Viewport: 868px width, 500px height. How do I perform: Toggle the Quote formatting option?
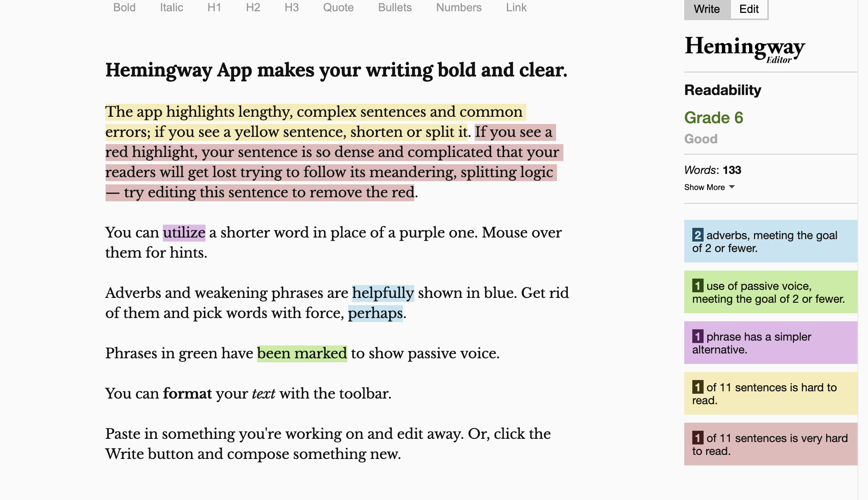point(337,7)
